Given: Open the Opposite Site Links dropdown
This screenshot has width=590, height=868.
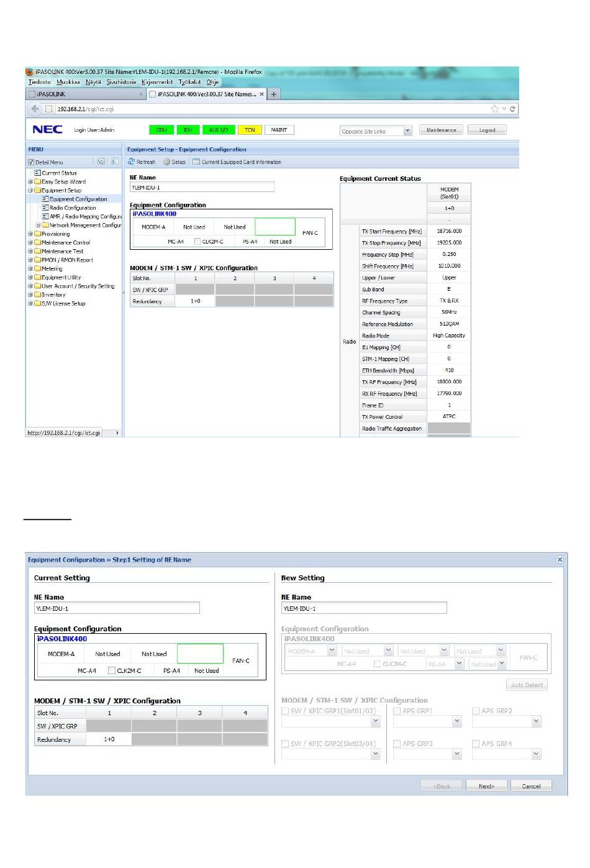Looking at the screenshot, I should pos(407,131).
